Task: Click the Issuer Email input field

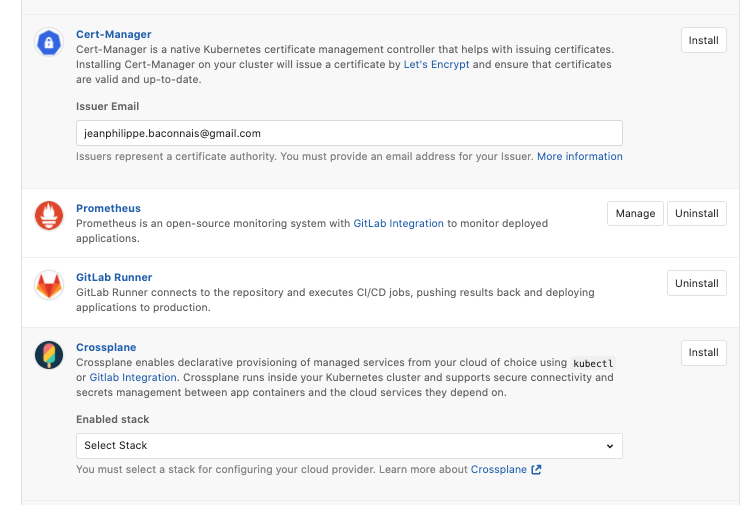Action: point(349,133)
